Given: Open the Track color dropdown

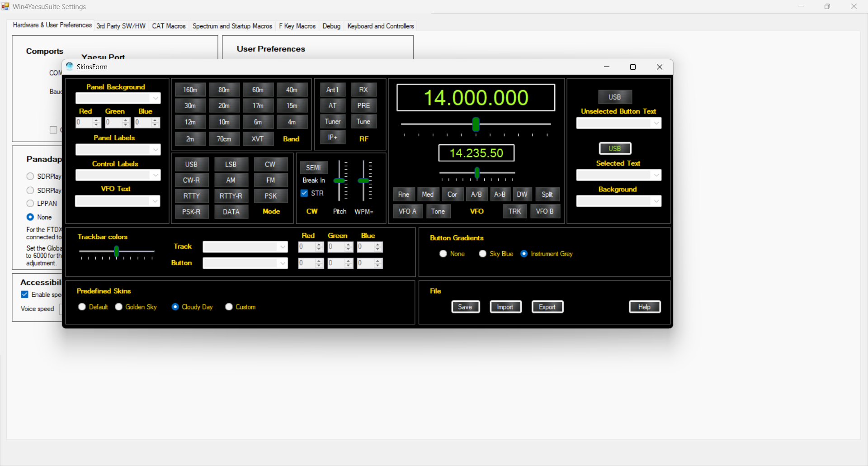Looking at the screenshot, I should [245, 247].
